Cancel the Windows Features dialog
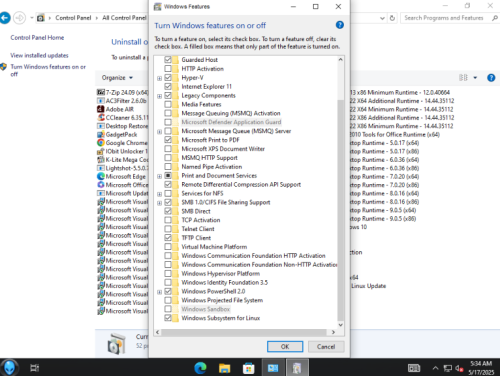 pyautogui.click(x=326, y=347)
